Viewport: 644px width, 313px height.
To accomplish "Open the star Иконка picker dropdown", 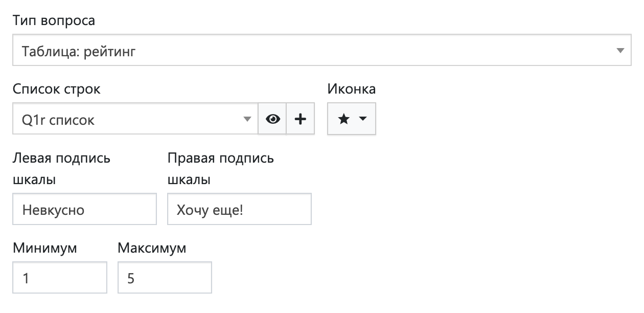I will [x=352, y=119].
